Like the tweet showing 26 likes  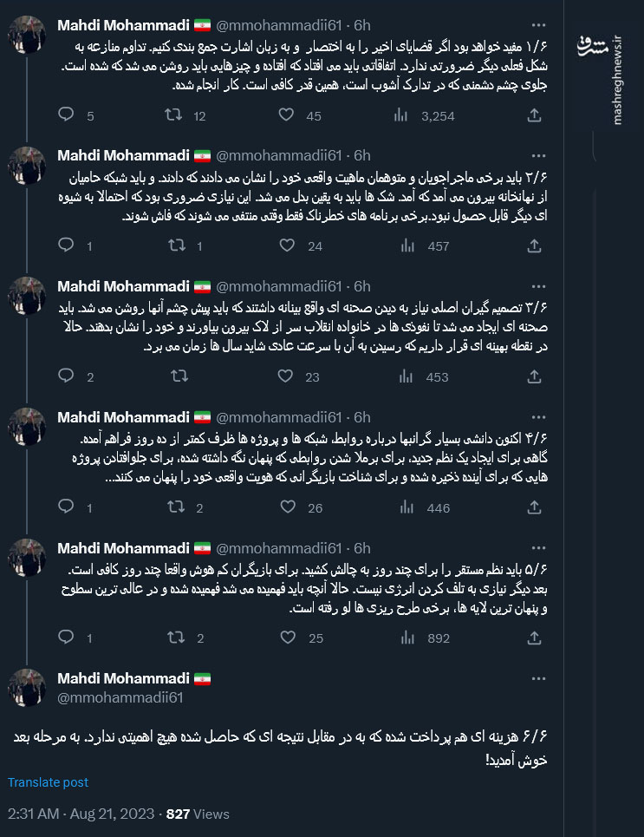tap(286, 507)
